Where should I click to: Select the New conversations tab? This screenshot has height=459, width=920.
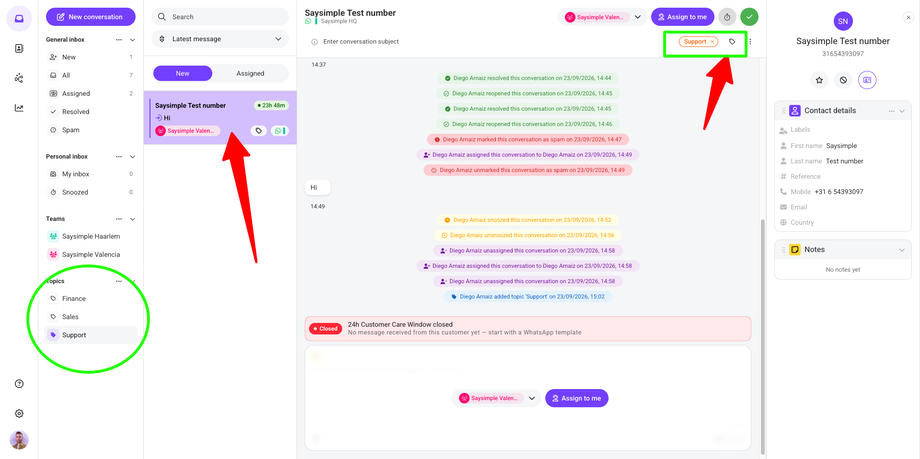182,73
